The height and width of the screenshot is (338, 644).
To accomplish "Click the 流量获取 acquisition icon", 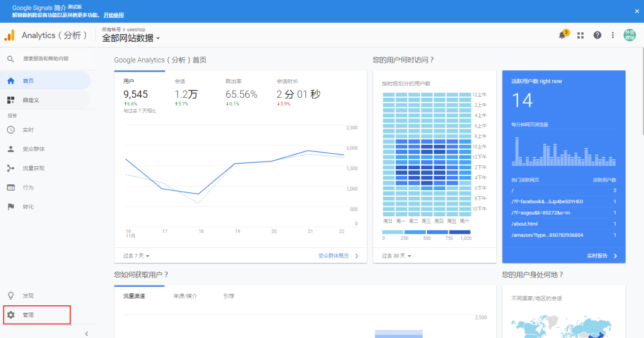I will (11, 168).
